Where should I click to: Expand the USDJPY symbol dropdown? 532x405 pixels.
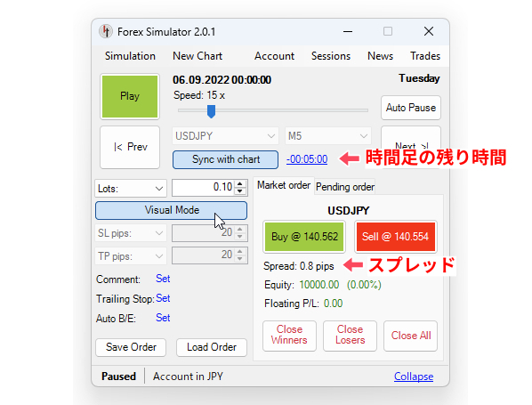(x=225, y=136)
